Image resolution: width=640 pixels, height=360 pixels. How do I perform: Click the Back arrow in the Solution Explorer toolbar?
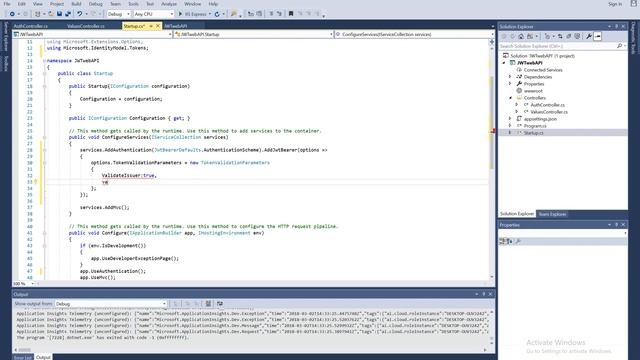504,36
